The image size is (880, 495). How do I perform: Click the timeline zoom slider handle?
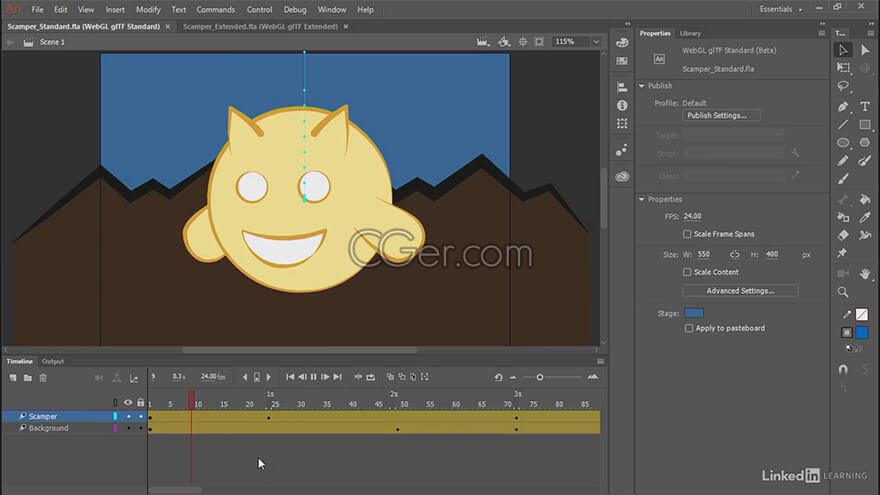point(540,377)
